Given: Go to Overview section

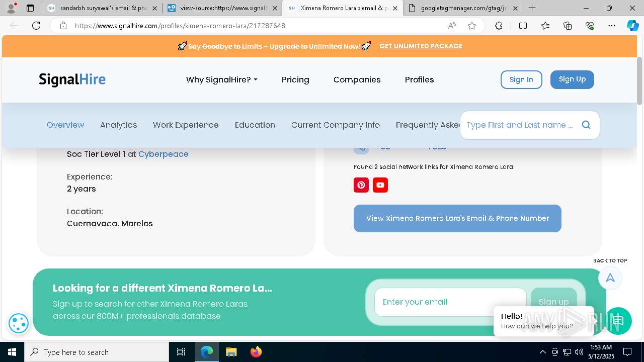Looking at the screenshot, I should (x=65, y=125).
